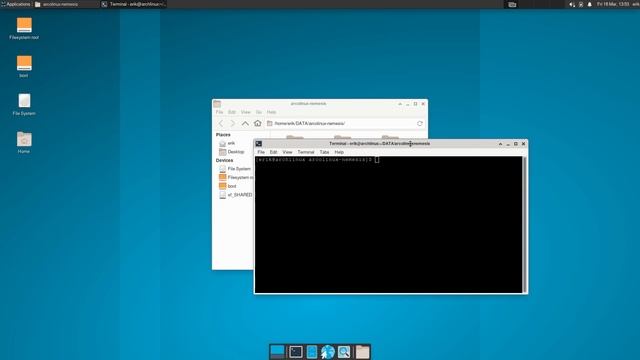Open the volume icon in system tray
The width and height of the screenshot is (640, 360).
572,4
